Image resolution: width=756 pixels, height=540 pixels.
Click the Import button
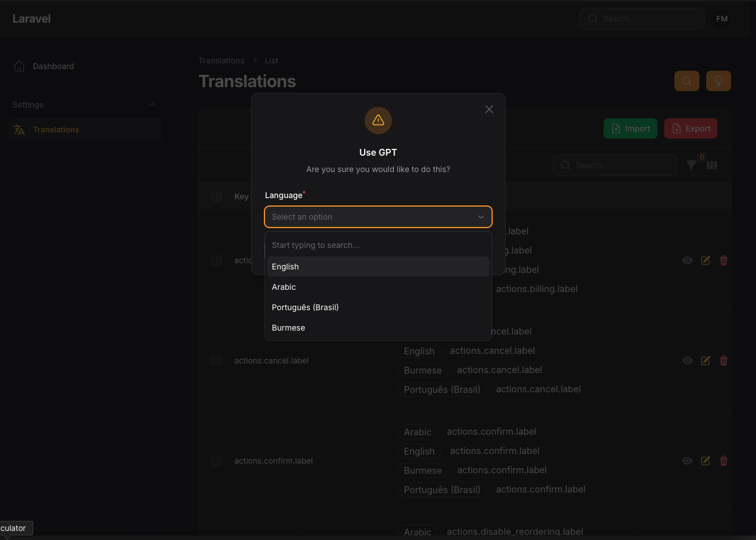click(631, 128)
